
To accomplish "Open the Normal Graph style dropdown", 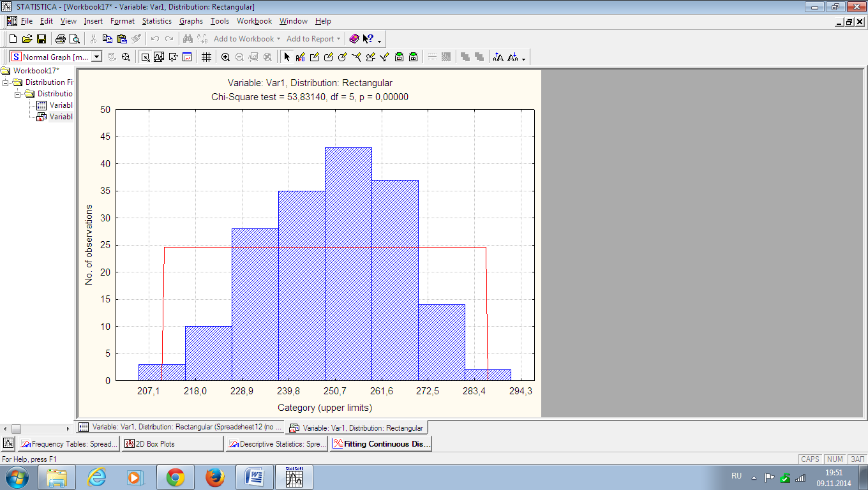I will (x=97, y=57).
